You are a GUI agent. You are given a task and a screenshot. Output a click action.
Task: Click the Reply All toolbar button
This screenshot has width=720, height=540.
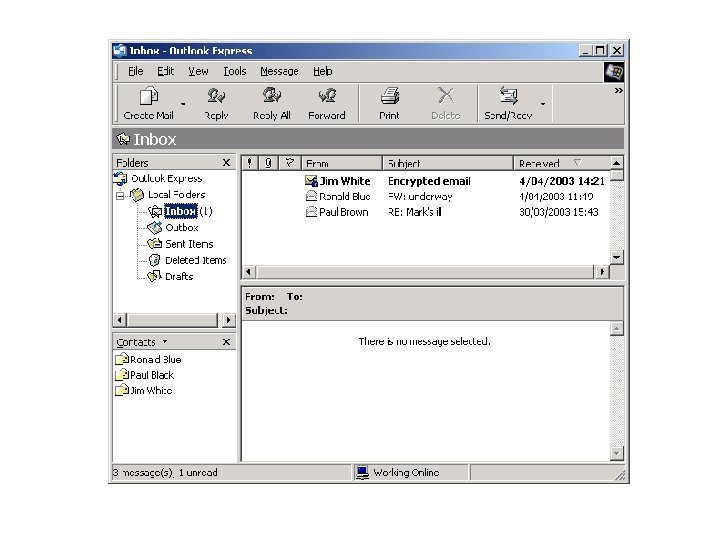point(272,104)
